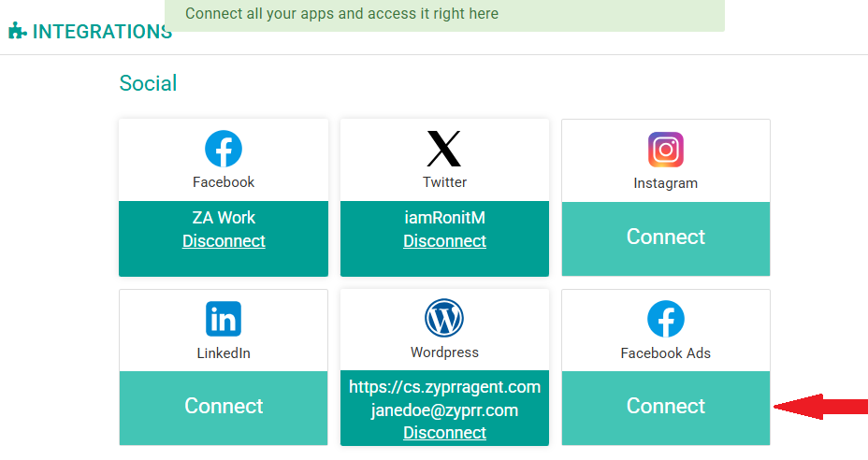Click the Social section heading

point(148,83)
